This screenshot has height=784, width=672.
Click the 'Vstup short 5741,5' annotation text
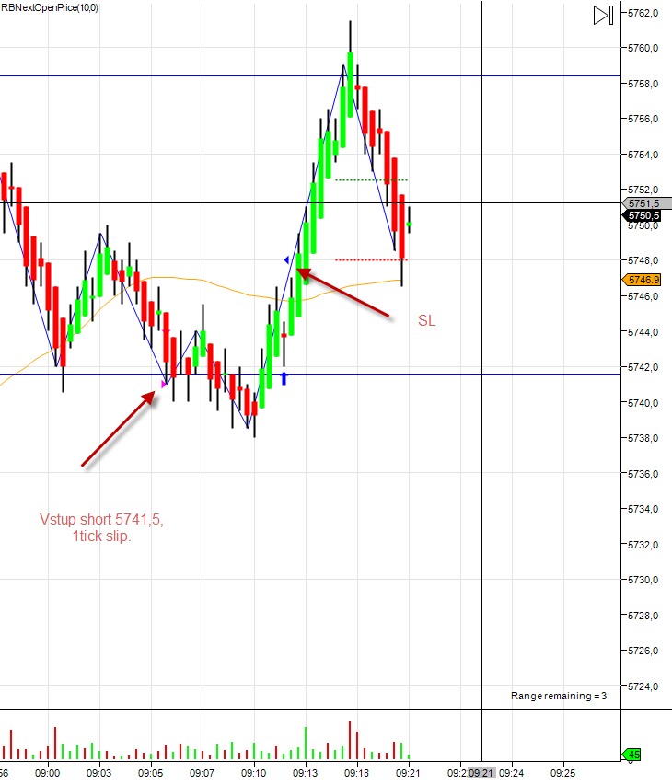101,520
